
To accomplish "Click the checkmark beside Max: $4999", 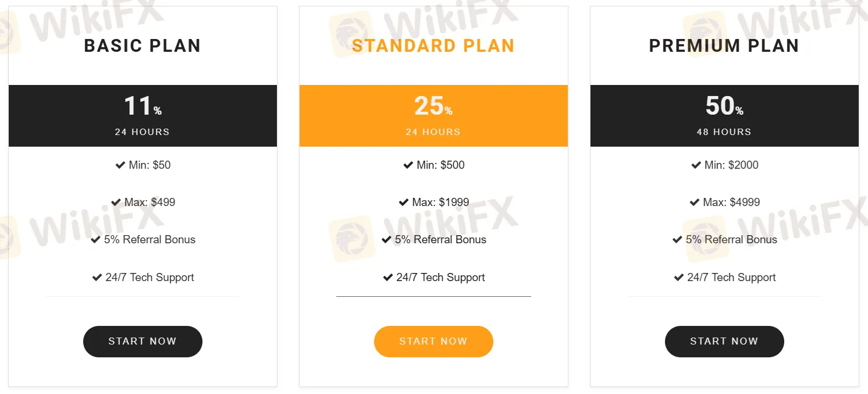I will pyautogui.click(x=696, y=202).
